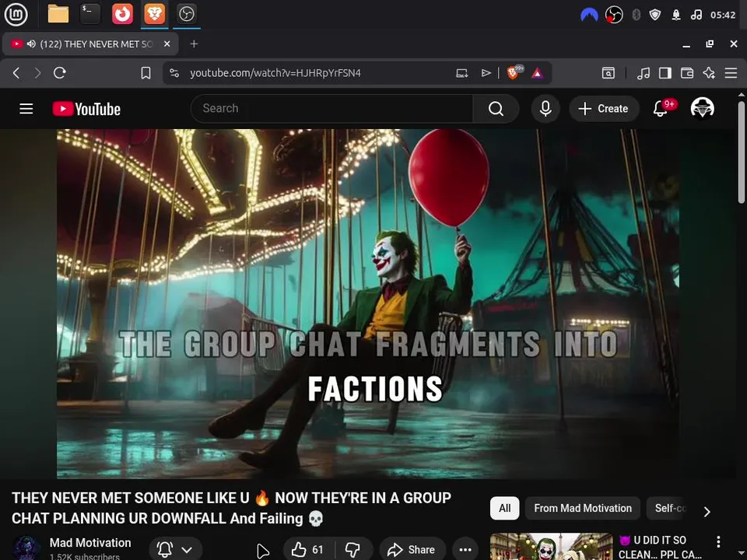Screen dimensions: 747x560
Task: Open the U DID IT SO CLEAN title
Action: 661,547
